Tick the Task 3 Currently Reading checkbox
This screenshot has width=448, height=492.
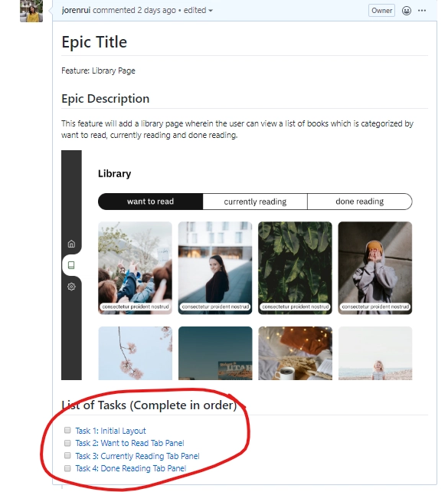pos(67,455)
